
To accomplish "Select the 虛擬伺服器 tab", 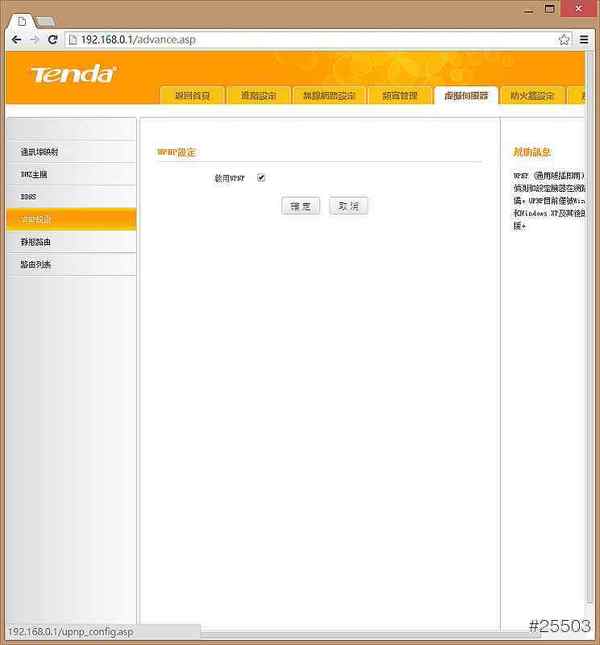I will point(466,95).
